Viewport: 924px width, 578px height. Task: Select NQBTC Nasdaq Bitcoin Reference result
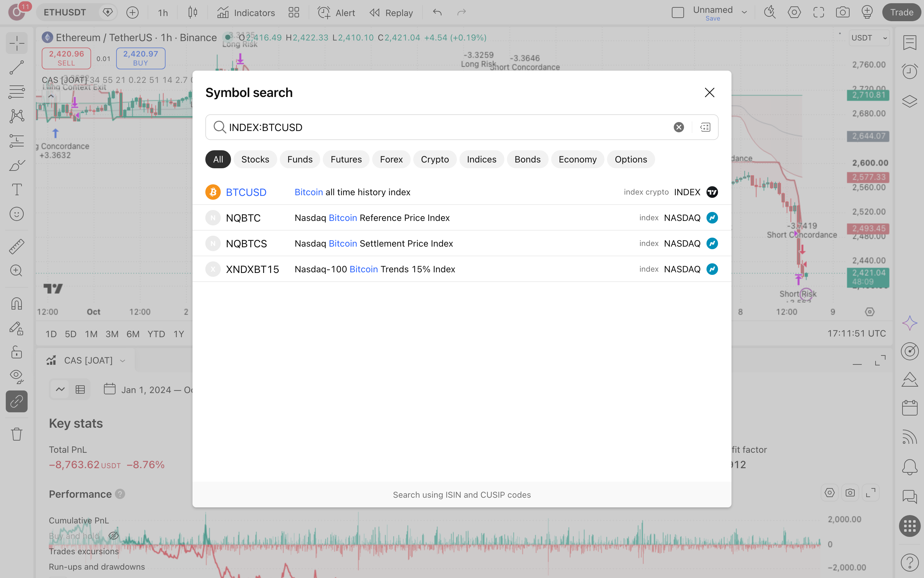[462, 217]
